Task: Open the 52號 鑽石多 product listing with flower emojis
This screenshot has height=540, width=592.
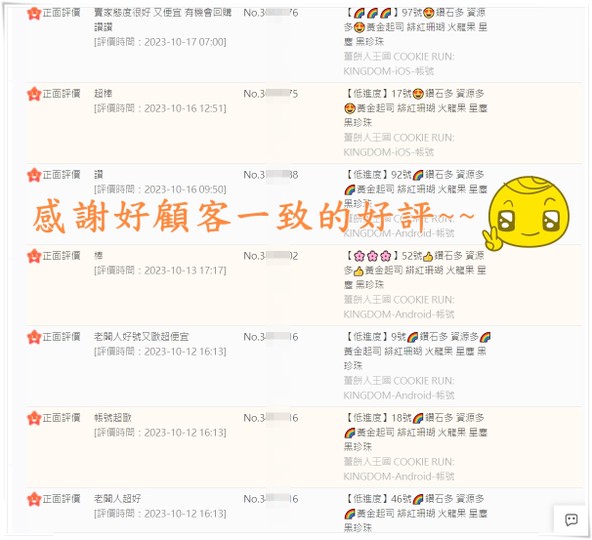Action: click(415, 270)
